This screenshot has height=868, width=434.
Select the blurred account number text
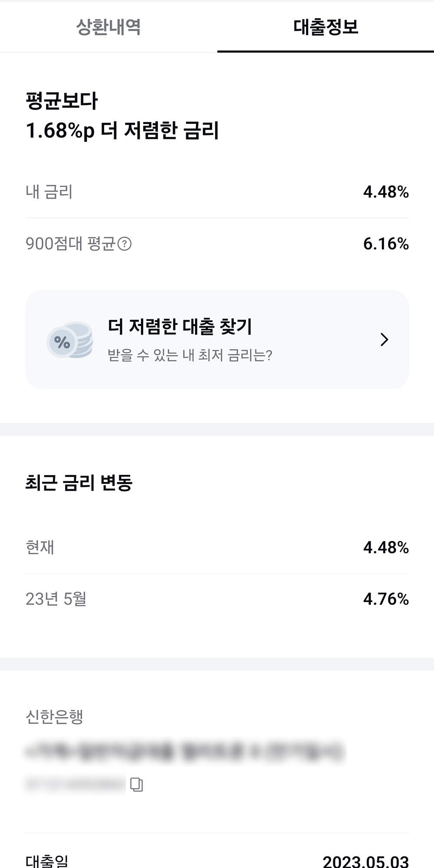pos(76,784)
